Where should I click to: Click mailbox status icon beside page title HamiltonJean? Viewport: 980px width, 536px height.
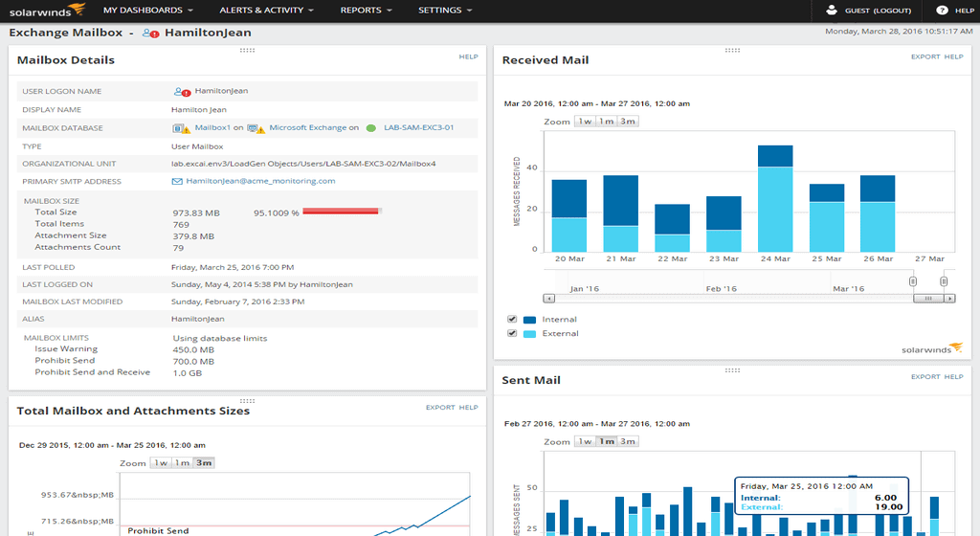pyautogui.click(x=150, y=33)
